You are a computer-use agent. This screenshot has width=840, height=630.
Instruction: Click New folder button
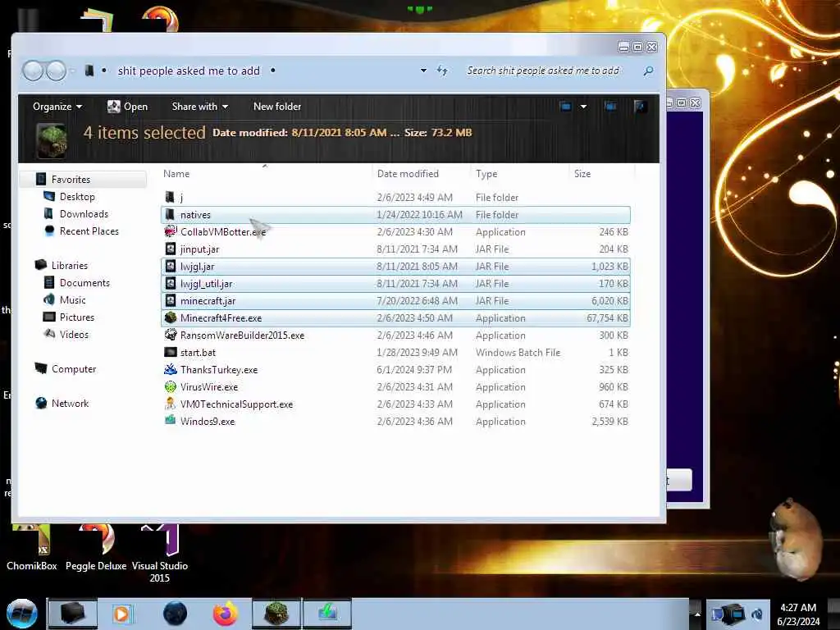pos(277,107)
